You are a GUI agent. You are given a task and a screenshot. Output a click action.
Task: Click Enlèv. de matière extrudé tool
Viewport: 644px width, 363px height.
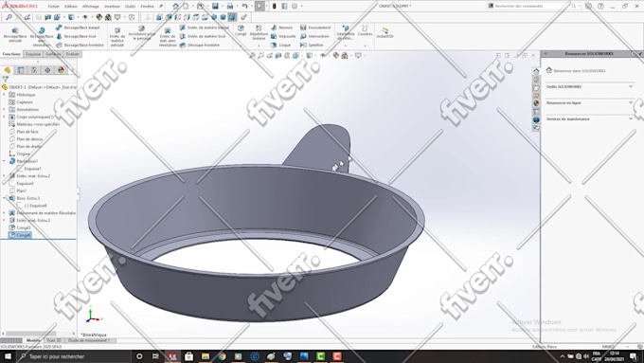[x=117, y=37]
